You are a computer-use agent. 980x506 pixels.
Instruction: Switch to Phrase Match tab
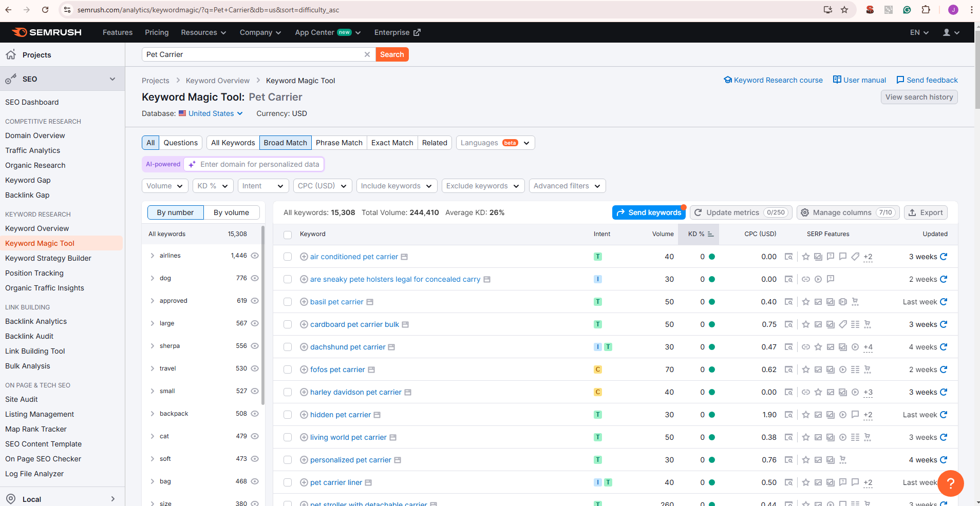339,143
